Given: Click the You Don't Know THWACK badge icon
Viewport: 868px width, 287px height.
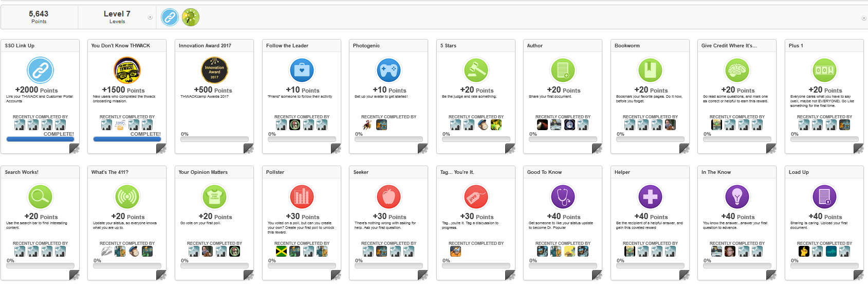Looking at the screenshot, I should (x=127, y=70).
